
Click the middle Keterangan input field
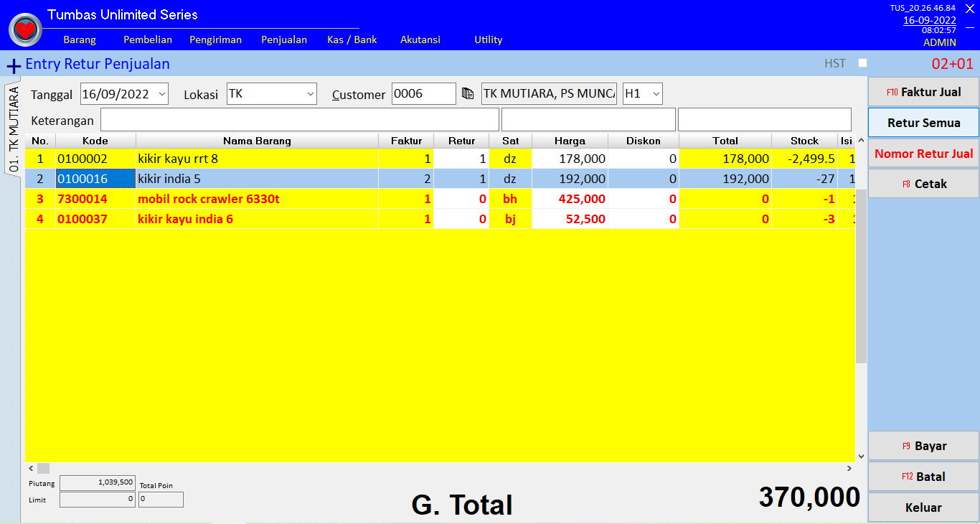click(x=588, y=120)
